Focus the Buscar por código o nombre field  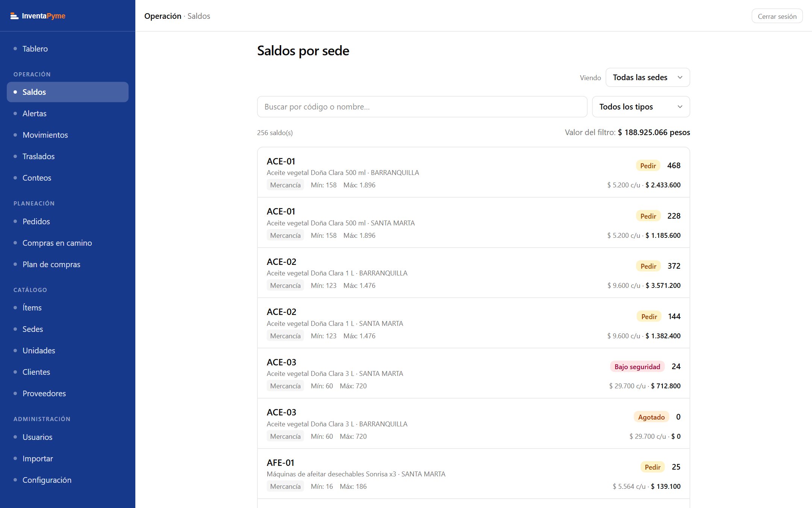[x=422, y=107]
